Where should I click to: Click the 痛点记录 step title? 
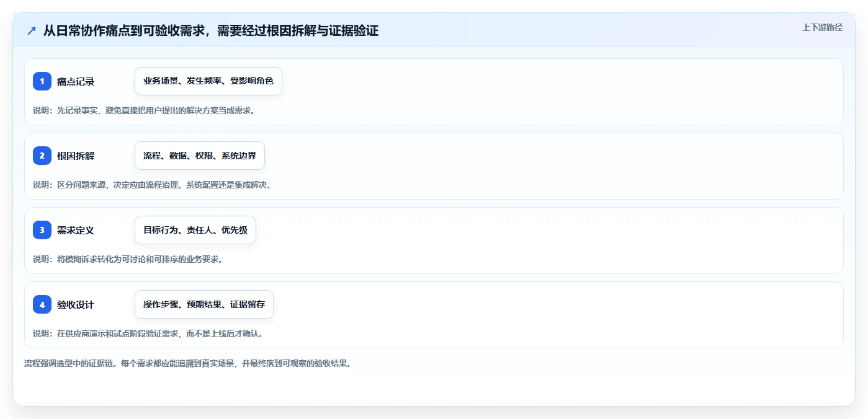76,82
